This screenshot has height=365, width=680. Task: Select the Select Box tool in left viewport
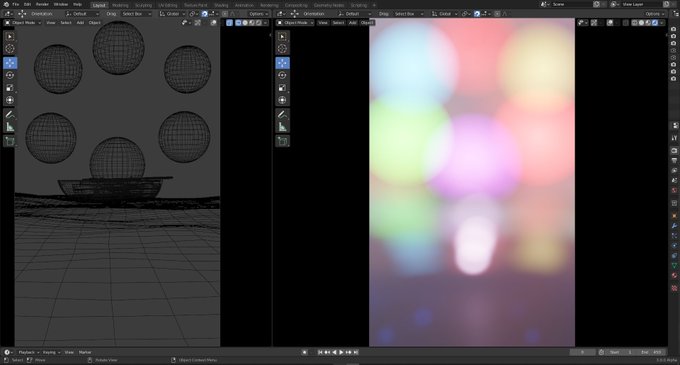10,36
